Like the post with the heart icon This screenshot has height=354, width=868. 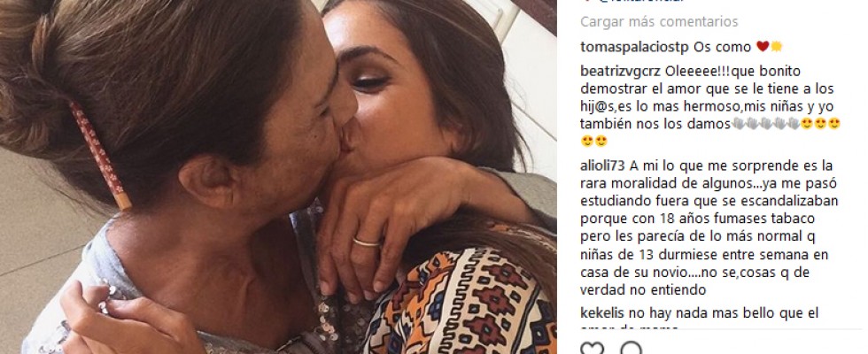coord(593,349)
